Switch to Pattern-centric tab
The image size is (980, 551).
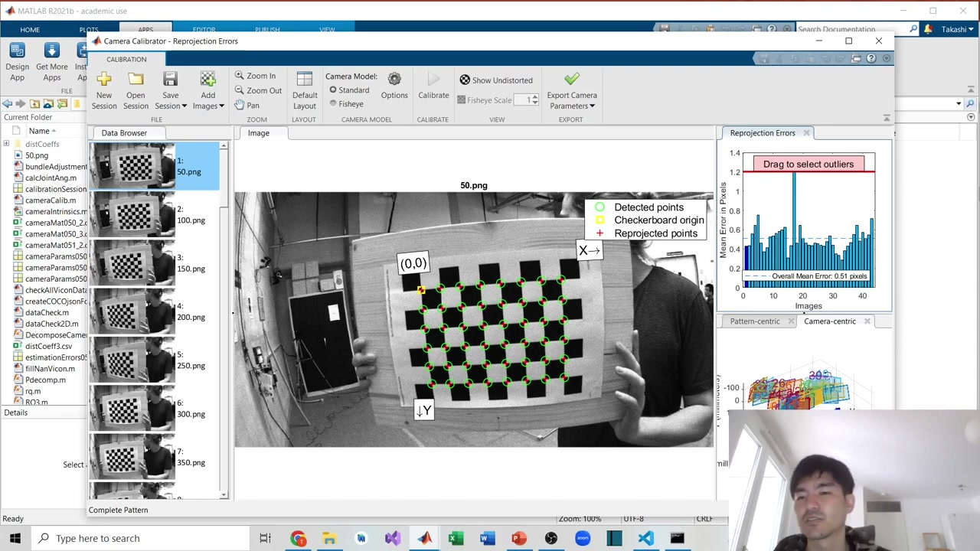point(755,321)
